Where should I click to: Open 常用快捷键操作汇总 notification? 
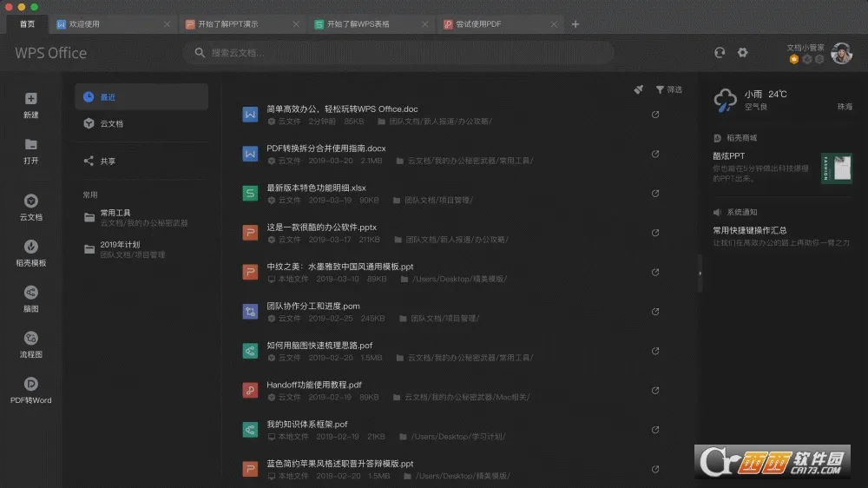point(750,230)
